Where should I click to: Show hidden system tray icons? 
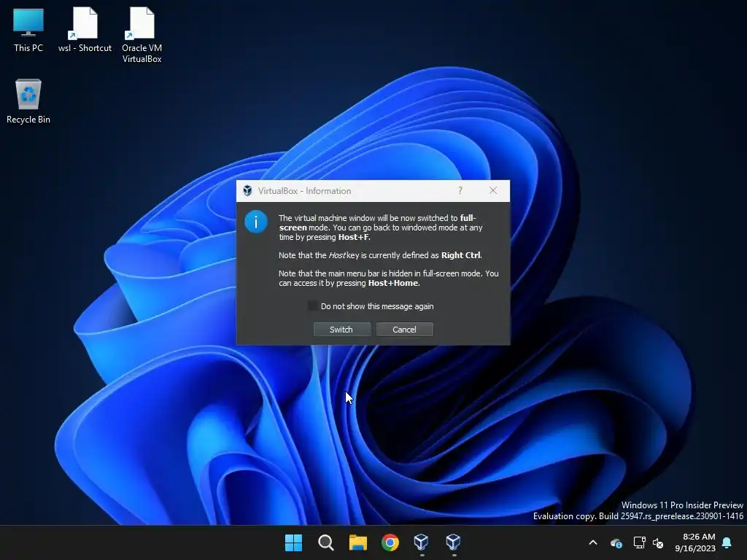click(593, 542)
